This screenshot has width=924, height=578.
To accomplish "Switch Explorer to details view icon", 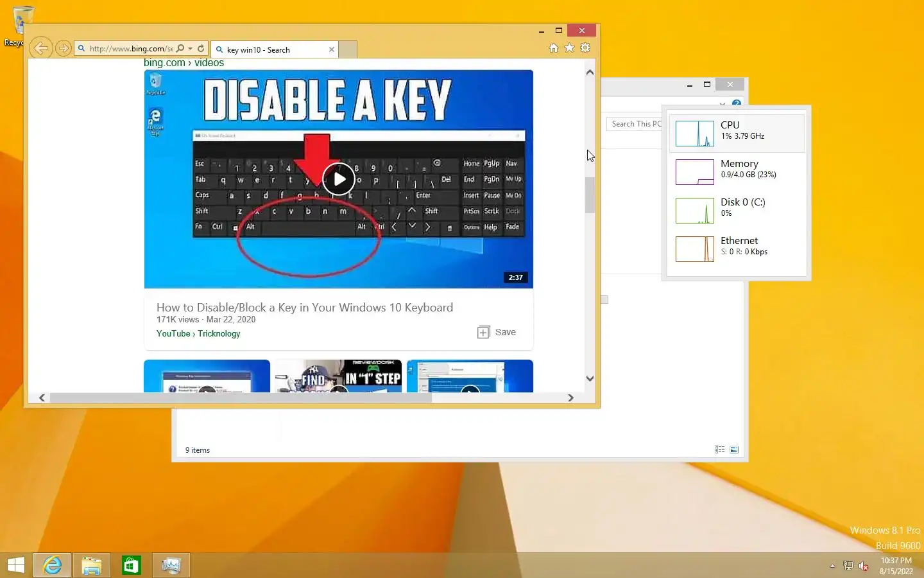I will (x=719, y=450).
